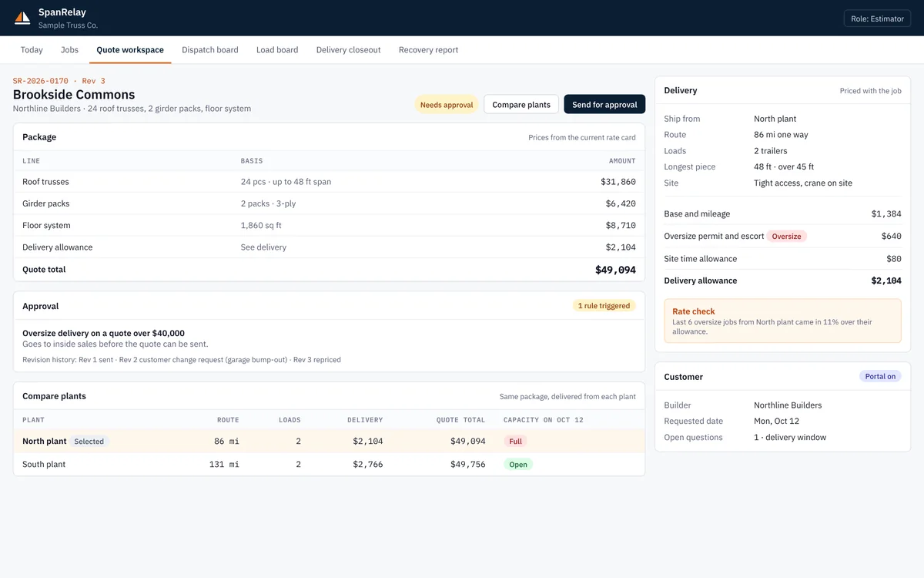This screenshot has width=924, height=578.
Task: Click the Needs approval status badge
Action: tap(447, 105)
